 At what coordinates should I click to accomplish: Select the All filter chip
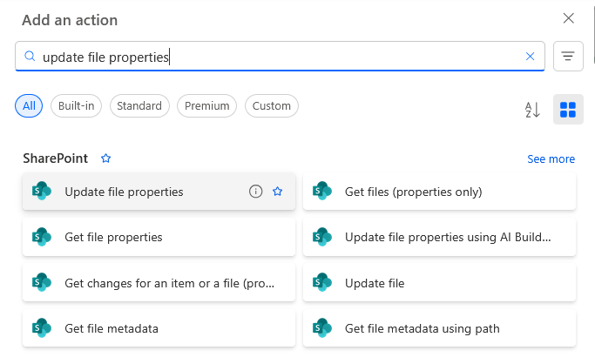pyautogui.click(x=29, y=105)
